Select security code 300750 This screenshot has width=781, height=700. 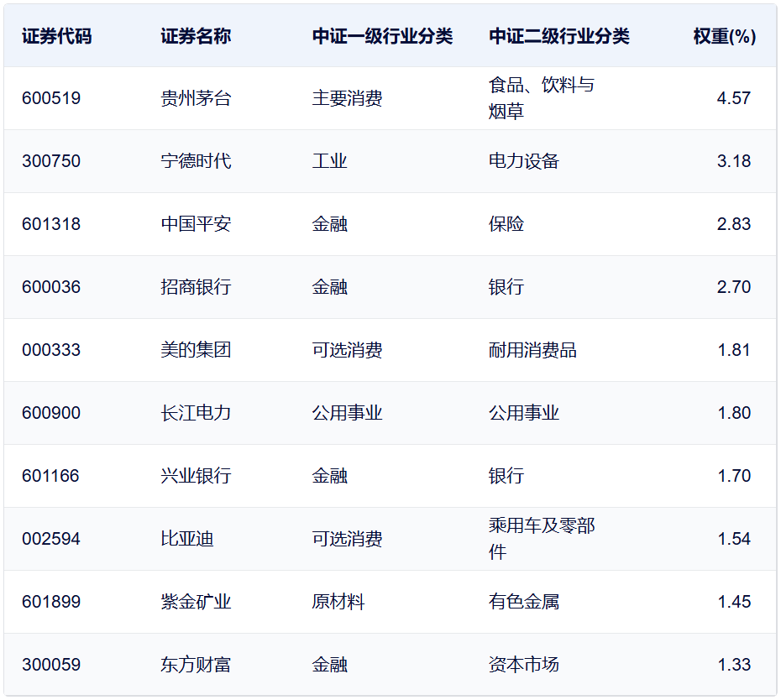51,161
